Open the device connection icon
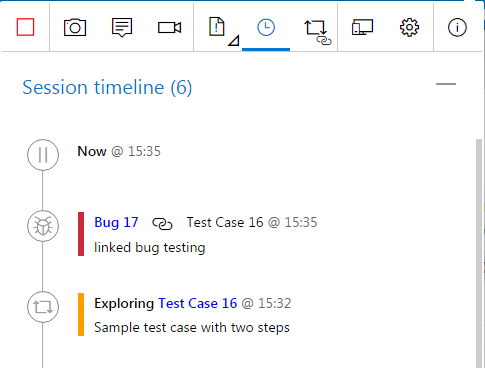485x368 pixels. pos(362,27)
